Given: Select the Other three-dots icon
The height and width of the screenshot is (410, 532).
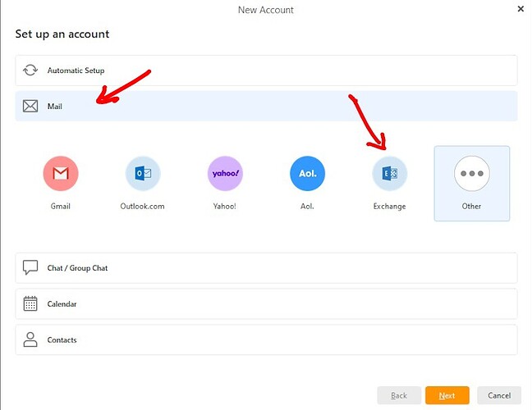Looking at the screenshot, I should click(x=471, y=173).
